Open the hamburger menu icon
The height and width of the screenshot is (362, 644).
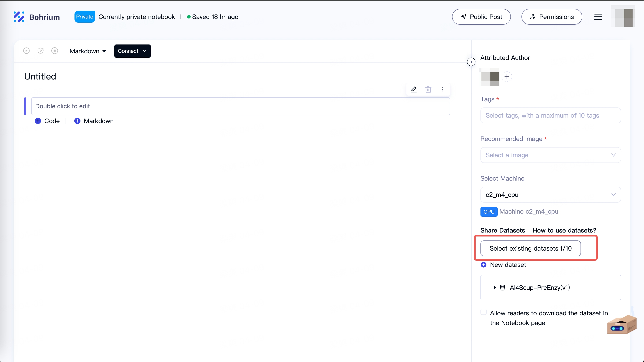598,17
